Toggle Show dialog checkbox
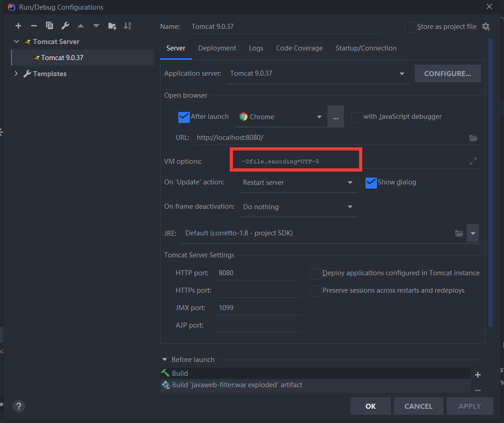504x423 pixels. (371, 183)
